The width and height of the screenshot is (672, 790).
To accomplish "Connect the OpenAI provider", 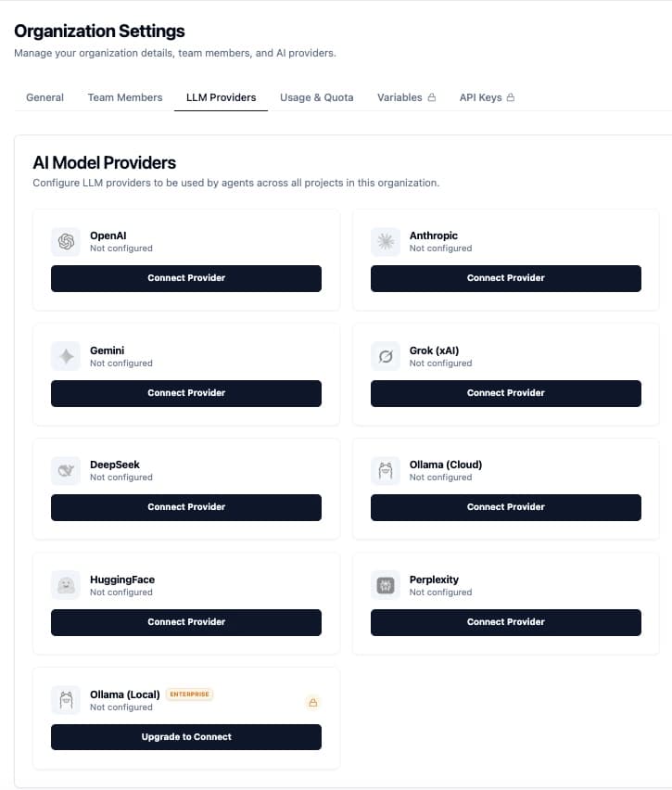I will tap(185, 278).
